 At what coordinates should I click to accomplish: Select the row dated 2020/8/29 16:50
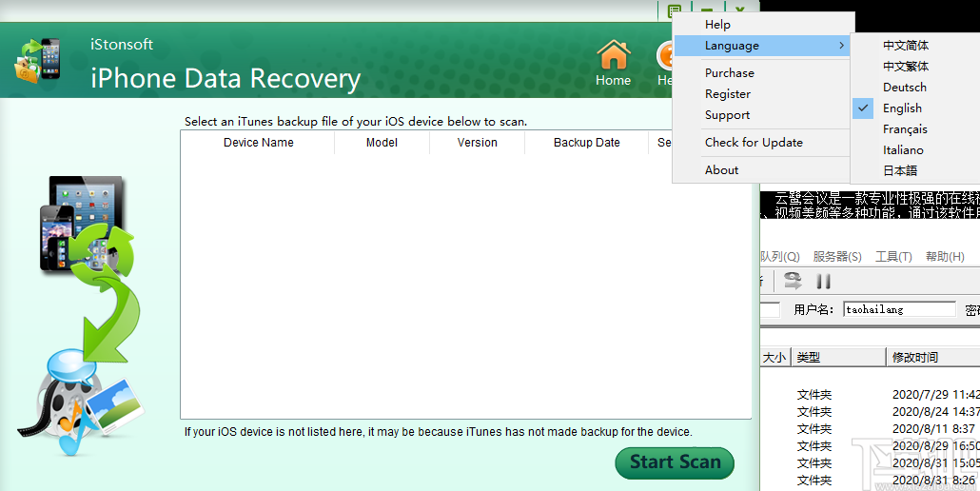[x=870, y=446]
